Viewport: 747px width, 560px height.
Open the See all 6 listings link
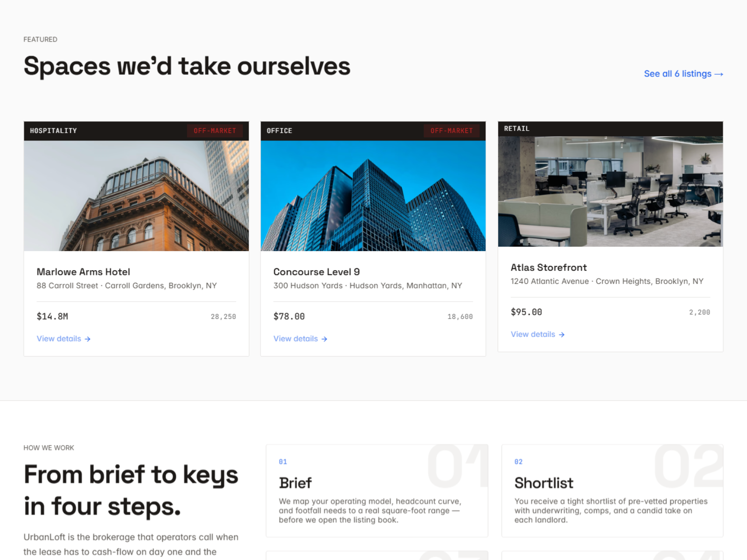(x=684, y=74)
